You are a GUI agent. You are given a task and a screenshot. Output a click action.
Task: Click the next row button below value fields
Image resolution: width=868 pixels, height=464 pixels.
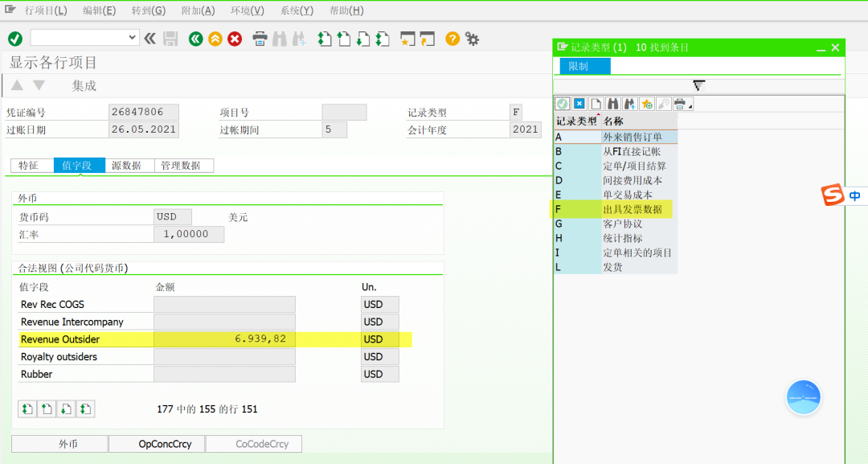click(66, 409)
